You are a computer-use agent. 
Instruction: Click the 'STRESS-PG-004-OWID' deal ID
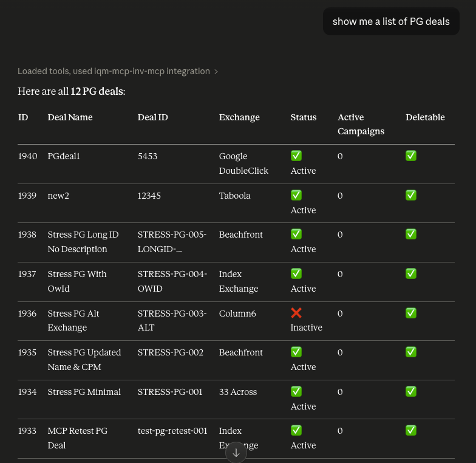(x=172, y=281)
